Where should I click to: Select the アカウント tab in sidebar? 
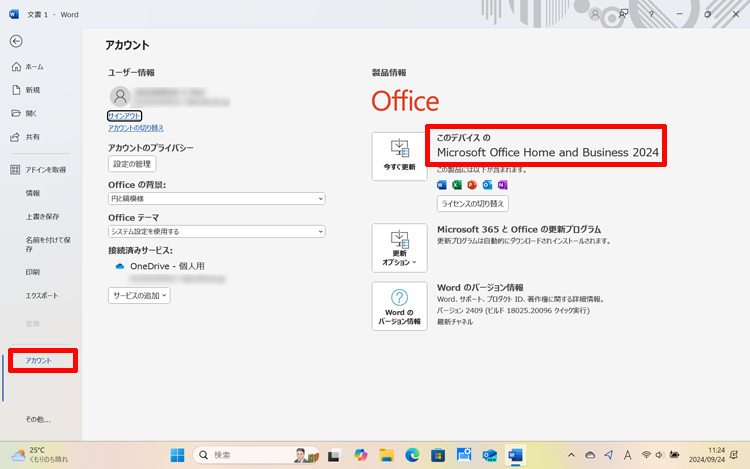pos(40,360)
